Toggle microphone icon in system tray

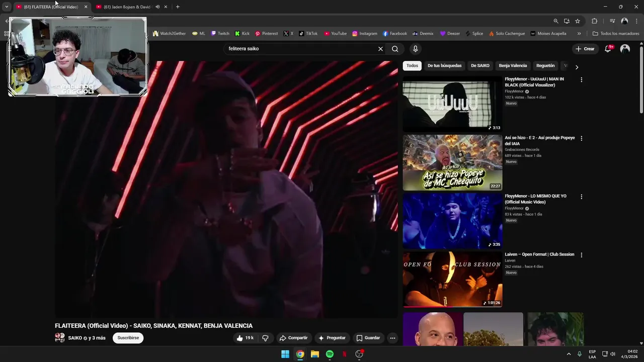(x=580, y=354)
